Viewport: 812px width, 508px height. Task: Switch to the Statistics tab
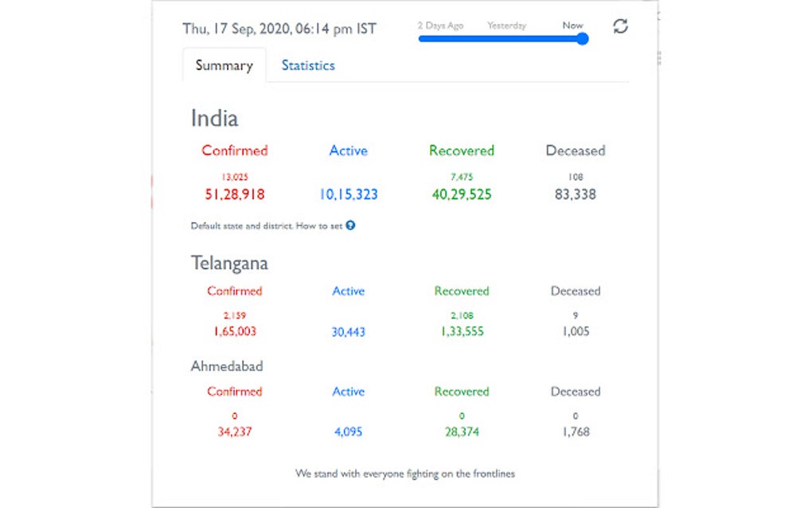(x=308, y=65)
